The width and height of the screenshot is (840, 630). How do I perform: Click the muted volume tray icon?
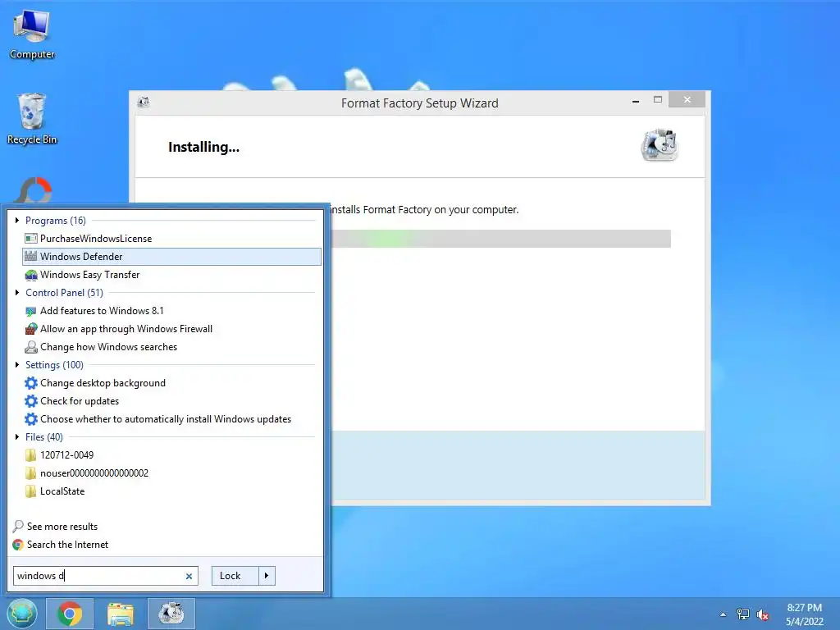pyautogui.click(x=763, y=614)
